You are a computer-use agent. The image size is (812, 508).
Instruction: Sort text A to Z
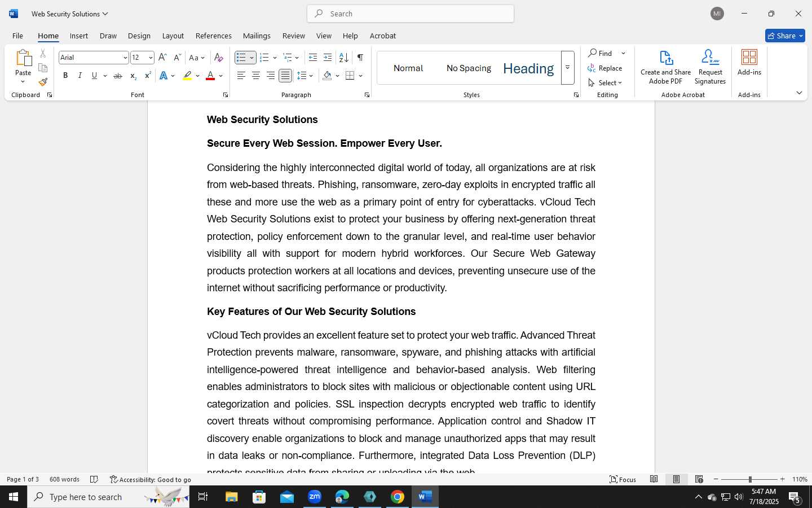pos(343,58)
